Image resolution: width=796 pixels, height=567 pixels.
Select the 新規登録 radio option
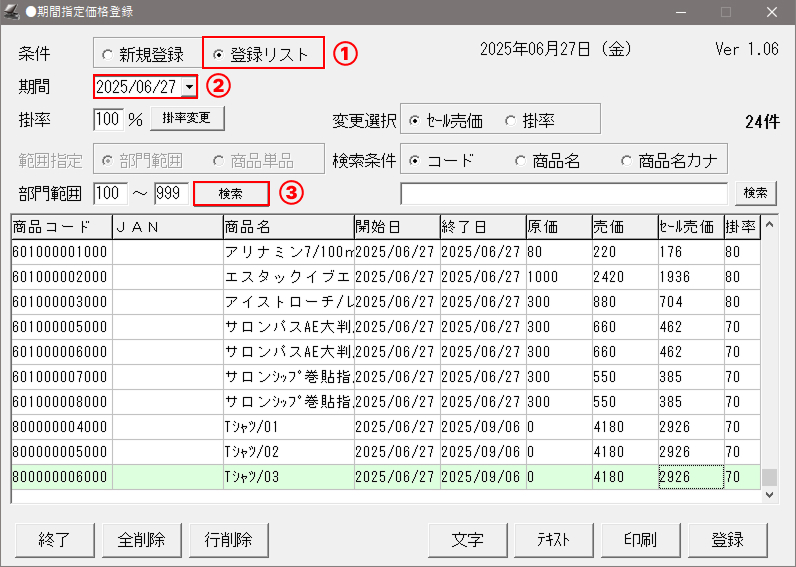point(108,54)
